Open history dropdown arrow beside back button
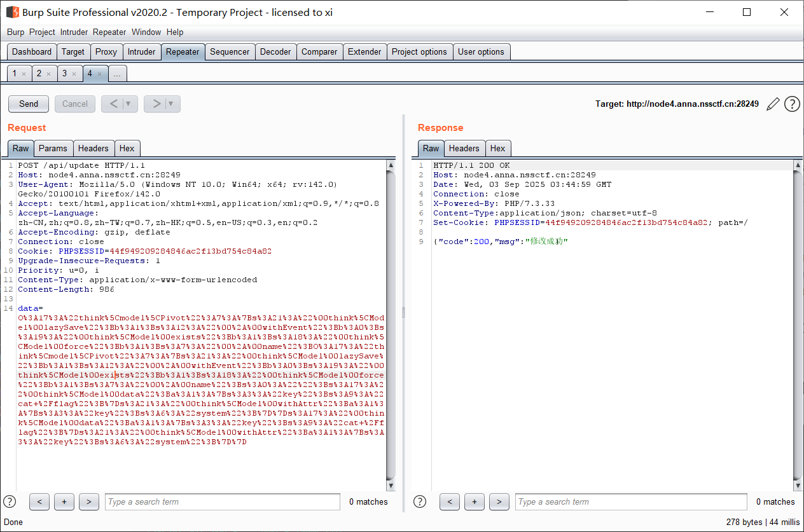The image size is (804, 532). (130, 104)
